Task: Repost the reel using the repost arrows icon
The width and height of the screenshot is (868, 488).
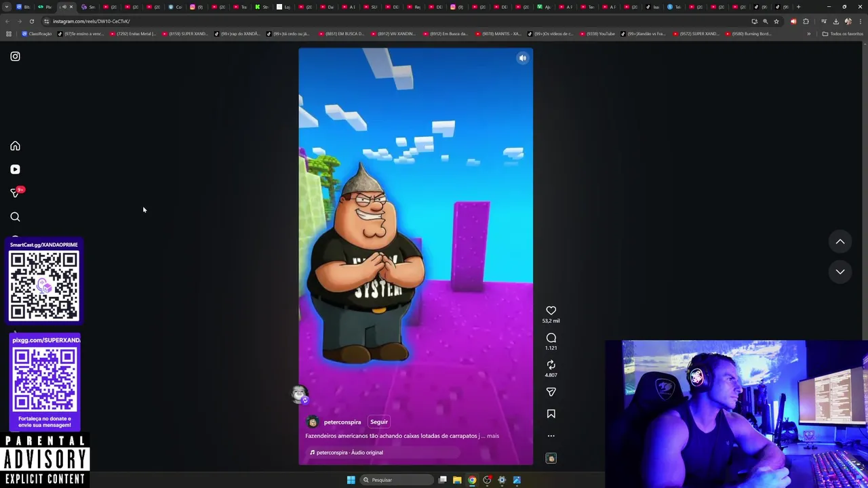Action: click(x=551, y=365)
